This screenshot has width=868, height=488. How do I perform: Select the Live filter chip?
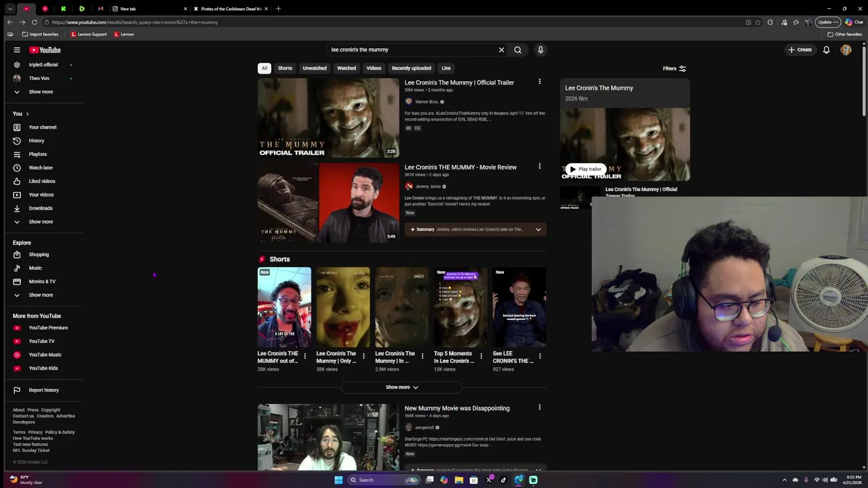(446, 68)
